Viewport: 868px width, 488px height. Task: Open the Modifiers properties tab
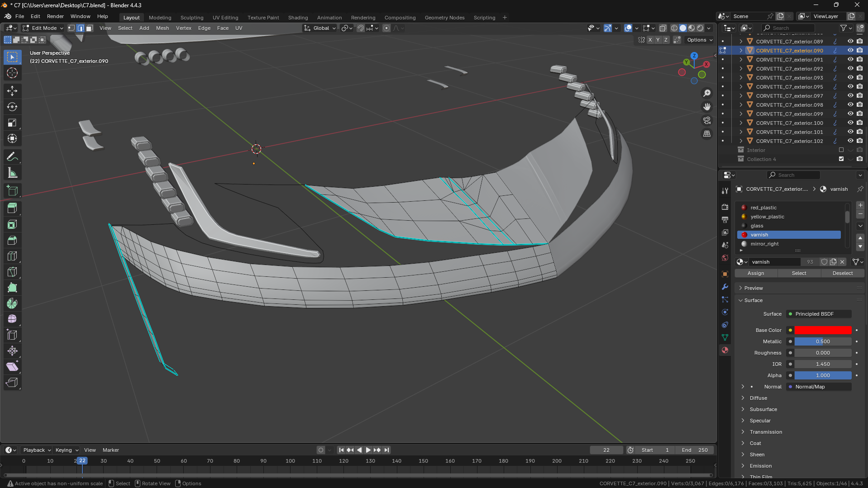point(725,287)
